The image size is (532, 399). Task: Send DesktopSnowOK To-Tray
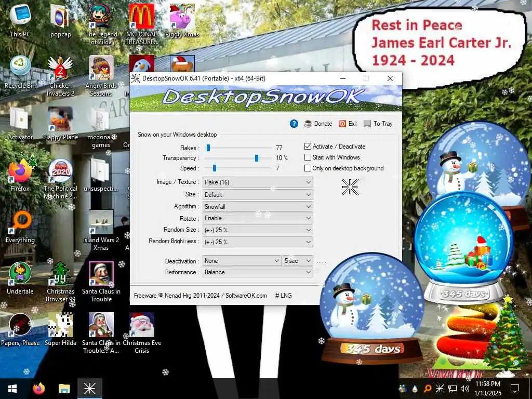point(378,124)
